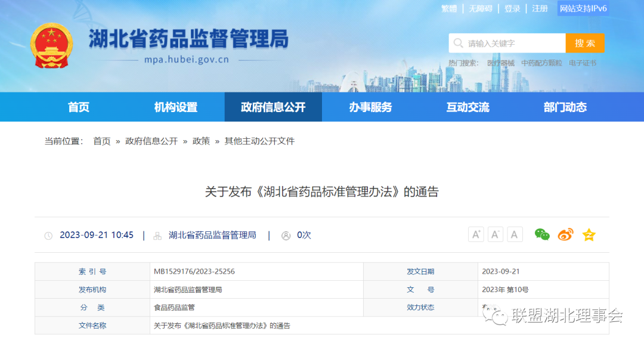
Task: Click hot search term 医疗器械
Action: 500,63
